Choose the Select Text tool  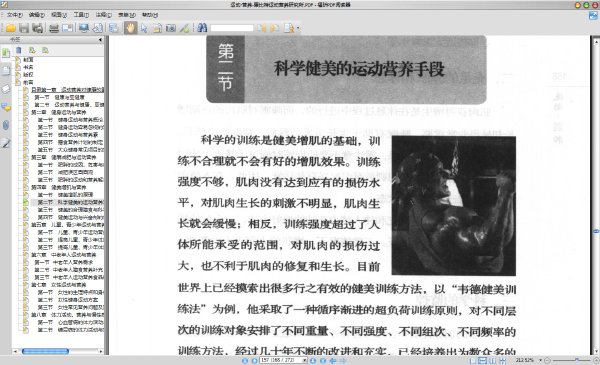click(x=157, y=28)
